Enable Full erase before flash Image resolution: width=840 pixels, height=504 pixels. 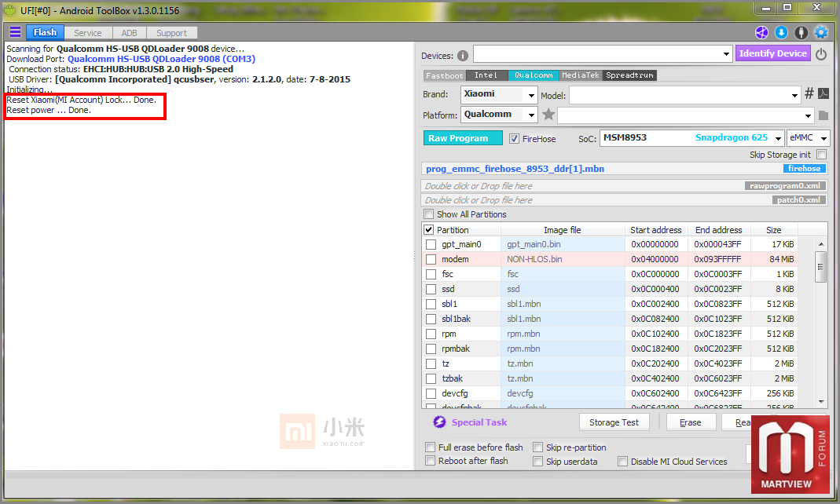coord(430,447)
